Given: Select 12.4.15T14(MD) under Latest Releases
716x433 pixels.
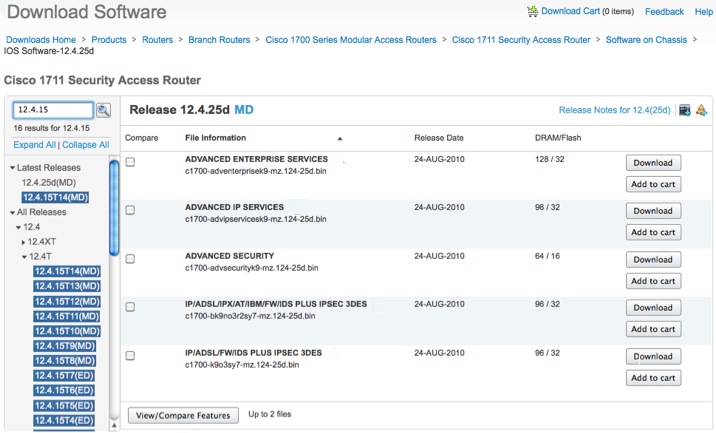Looking at the screenshot, I should (x=55, y=198).
